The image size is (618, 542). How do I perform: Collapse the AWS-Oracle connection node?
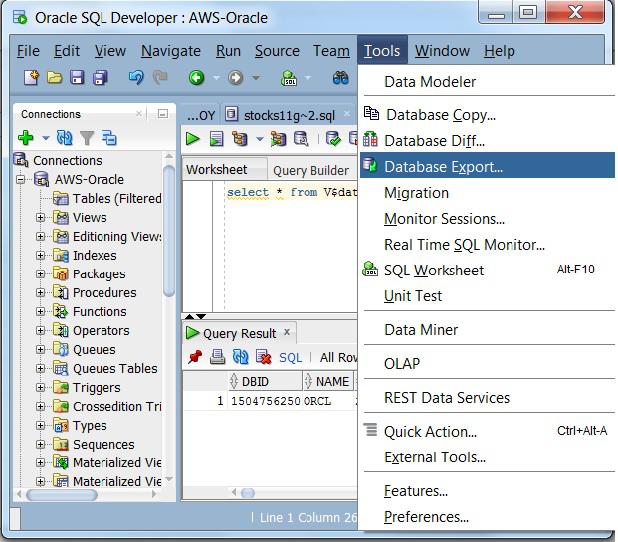[20, 180]
